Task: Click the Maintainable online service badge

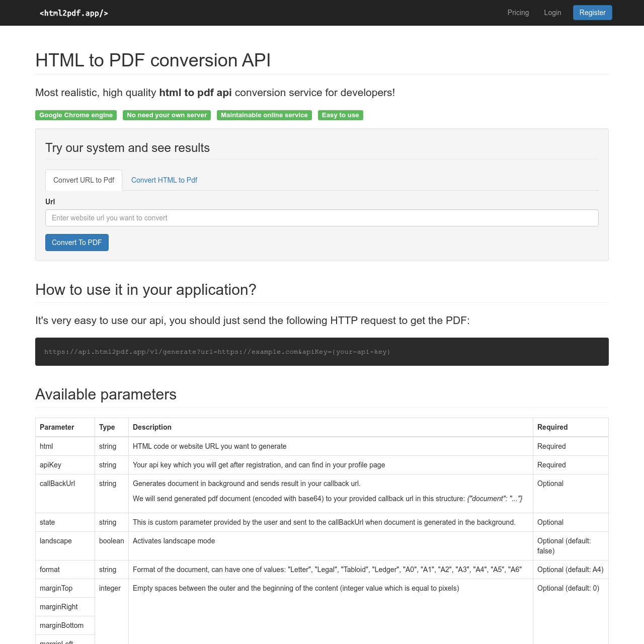Action: coord(264,115)
